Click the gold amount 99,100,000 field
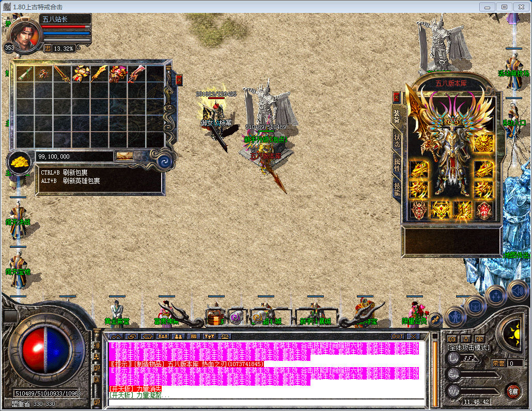The height and width of the screenshot is (411, 532). click(x=74, y=156)
